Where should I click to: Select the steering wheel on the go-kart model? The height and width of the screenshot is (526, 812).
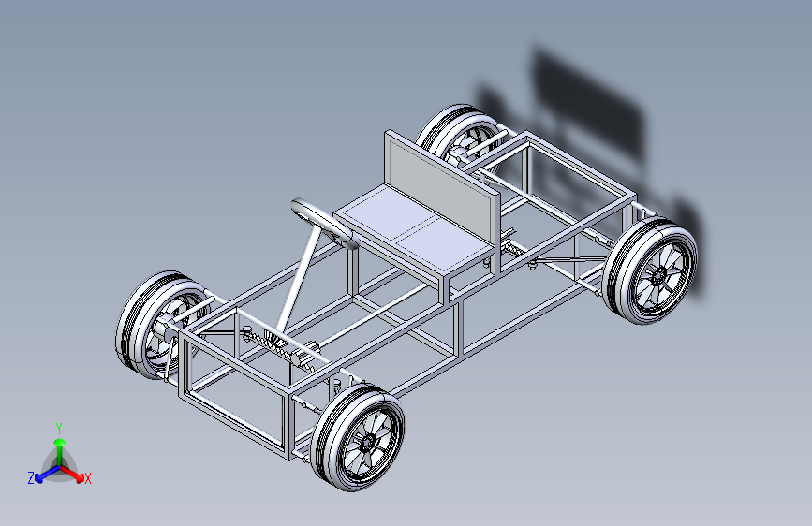click(x=324, y=223)
